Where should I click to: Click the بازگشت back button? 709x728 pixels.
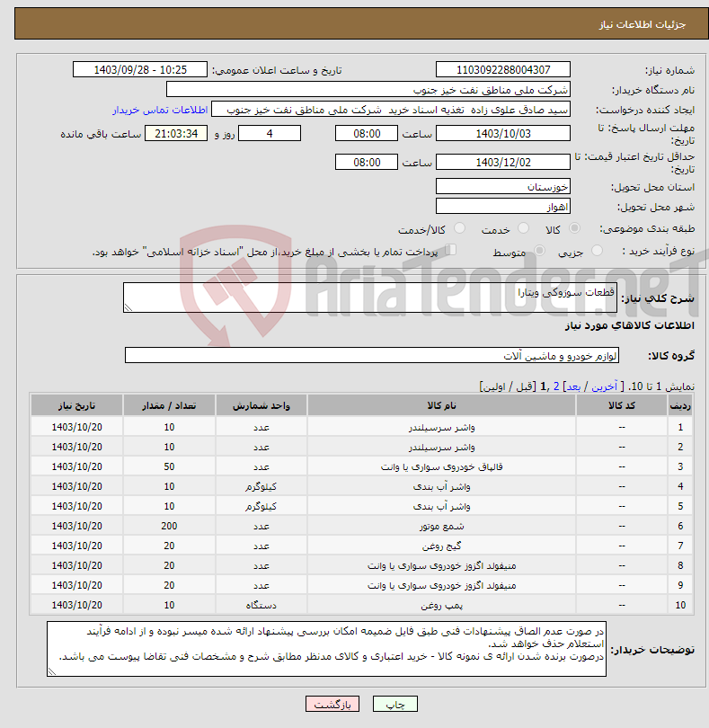click(x=332, y=704)
